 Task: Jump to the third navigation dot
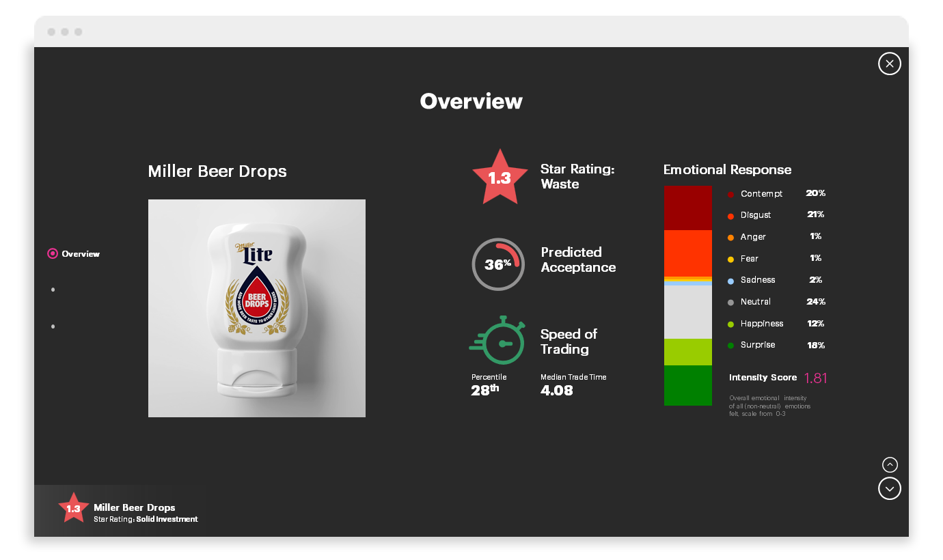pyautogui.click(x=53, y=326)
